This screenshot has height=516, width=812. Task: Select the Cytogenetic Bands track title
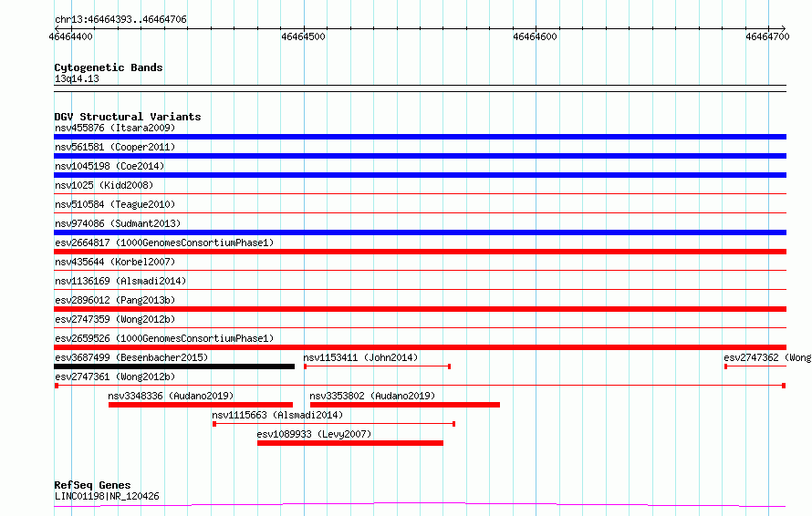pyautogui.click(x=109, y=67)
